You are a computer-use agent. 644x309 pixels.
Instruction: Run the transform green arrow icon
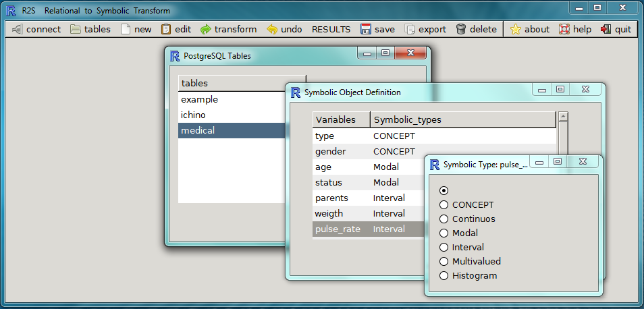206,29
